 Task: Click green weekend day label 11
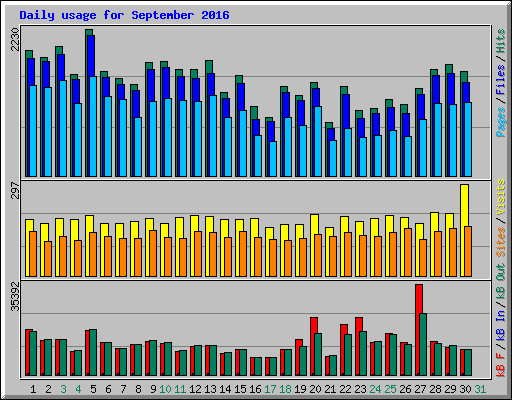pos(180,389)
